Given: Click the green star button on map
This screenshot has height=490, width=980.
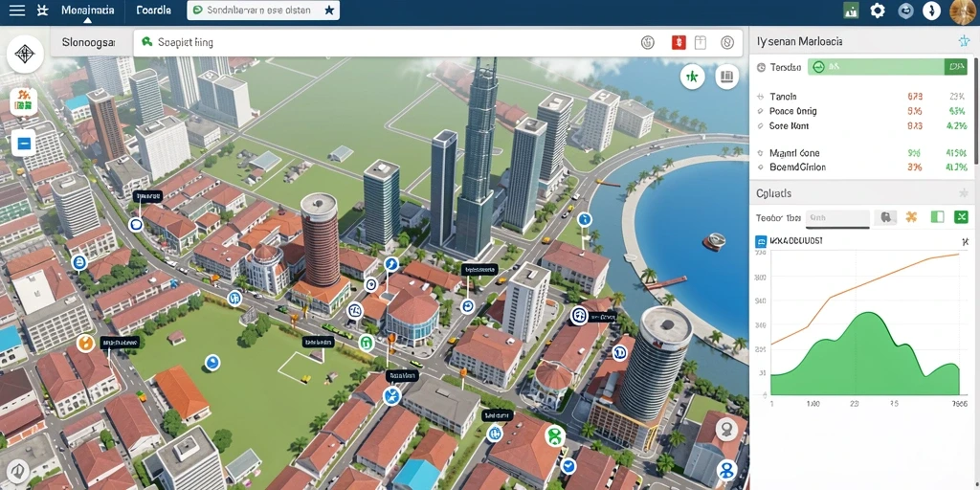Looking at the screenshot, I should tap(692, 77).
